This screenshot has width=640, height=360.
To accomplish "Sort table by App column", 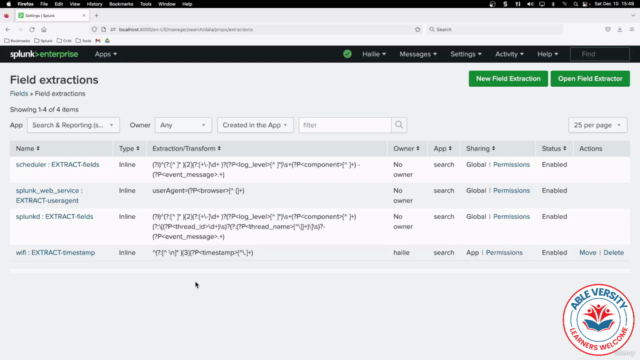I will pyautogui.click(x=442, y=149).
